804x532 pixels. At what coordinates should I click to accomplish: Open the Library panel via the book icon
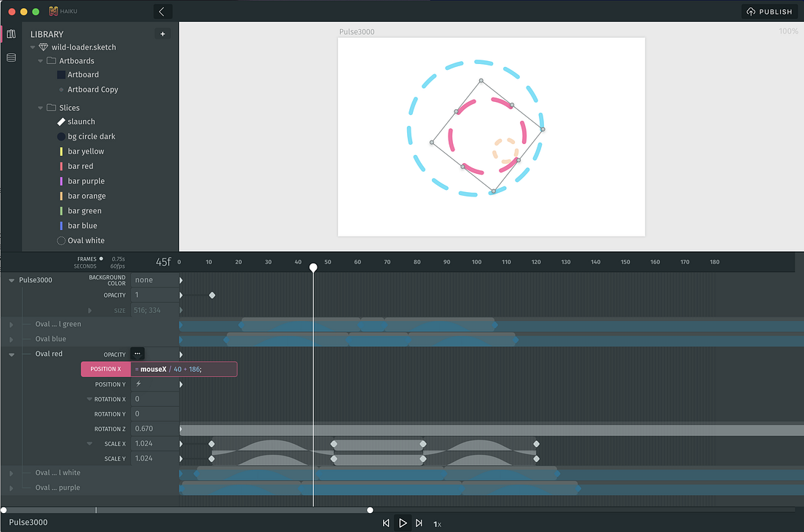tap(10, 33)
